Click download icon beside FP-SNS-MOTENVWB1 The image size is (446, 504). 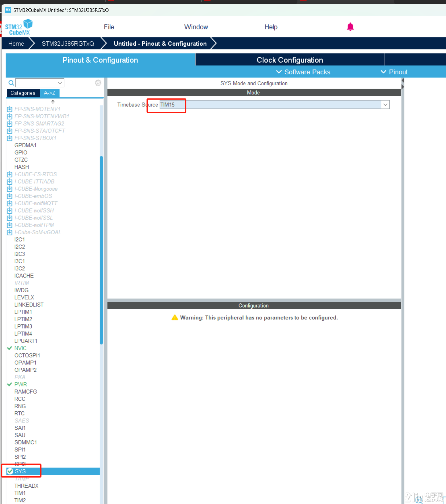tap(10, 116)
